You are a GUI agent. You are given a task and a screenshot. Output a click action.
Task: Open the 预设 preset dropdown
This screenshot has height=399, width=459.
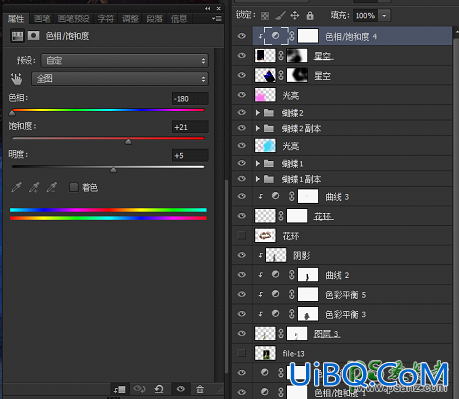click(x=125, y=61)
